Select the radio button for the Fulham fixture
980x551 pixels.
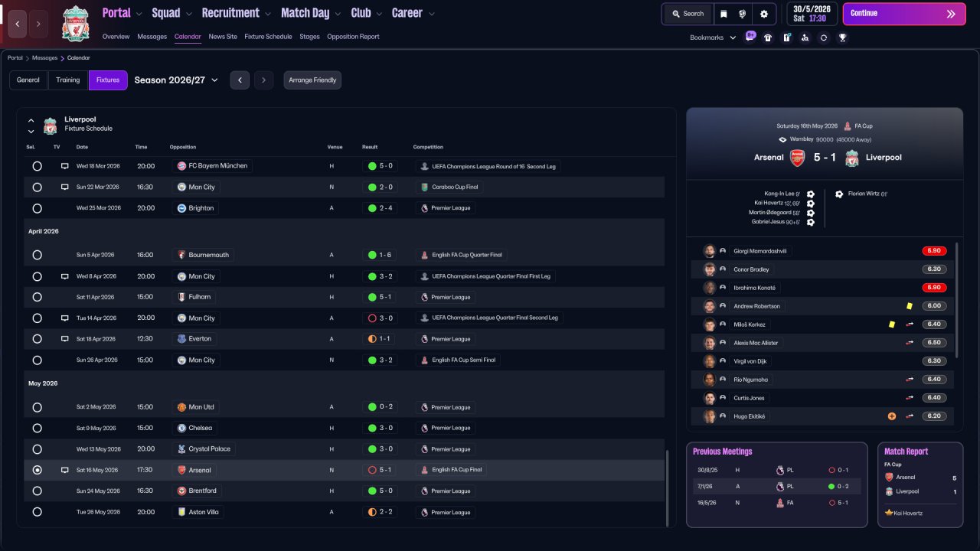[38, 297]
